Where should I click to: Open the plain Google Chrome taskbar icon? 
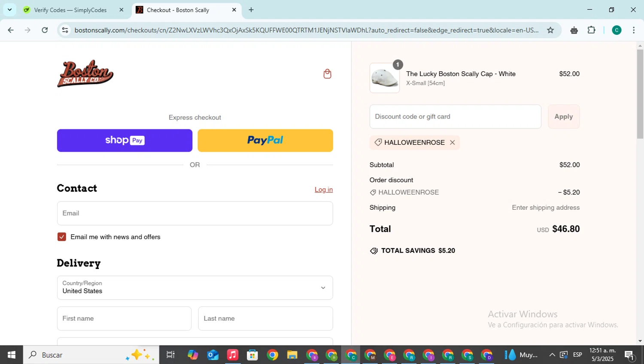(x=272, y=355)
